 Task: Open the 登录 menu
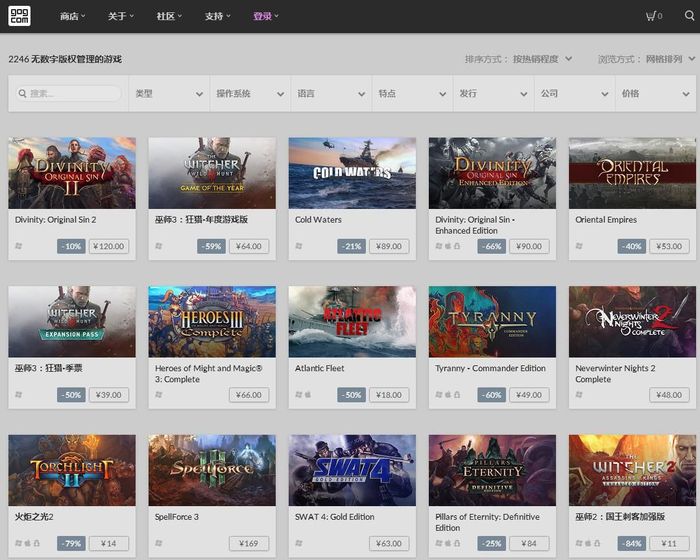266,17
